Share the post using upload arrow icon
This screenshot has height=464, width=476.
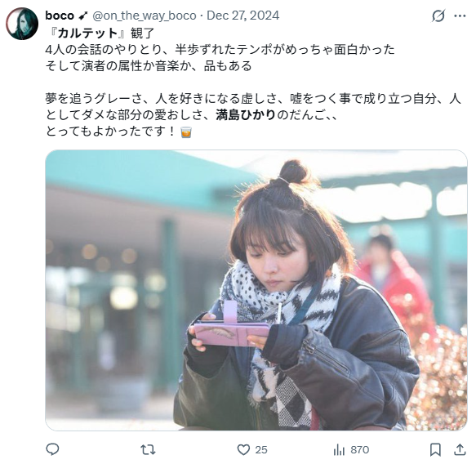tap(460, 450)
